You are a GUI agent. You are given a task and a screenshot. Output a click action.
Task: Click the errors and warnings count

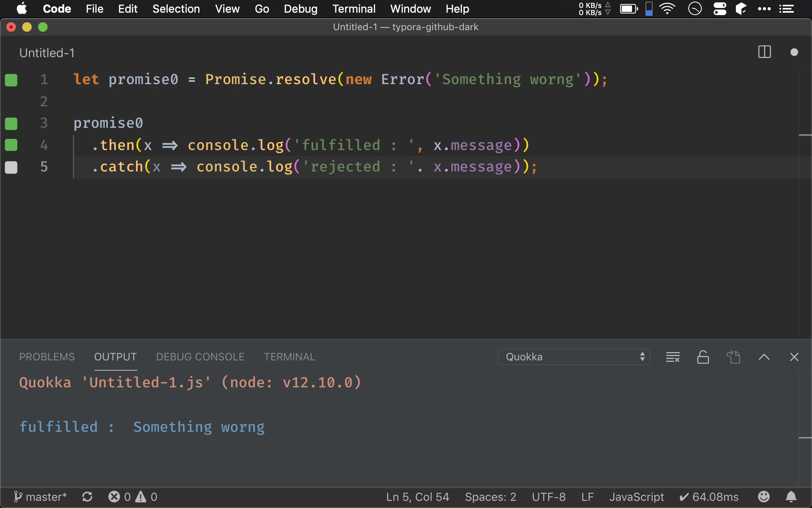point(133,497)
